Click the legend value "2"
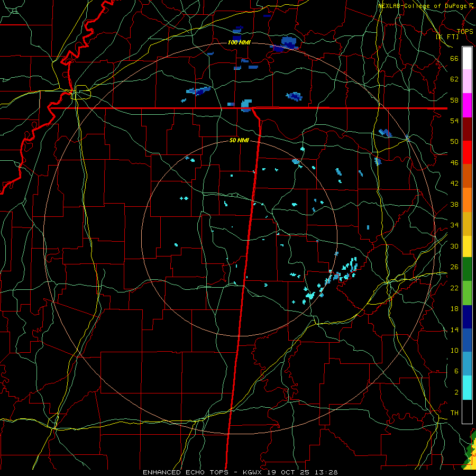 (x=456, y=392)
